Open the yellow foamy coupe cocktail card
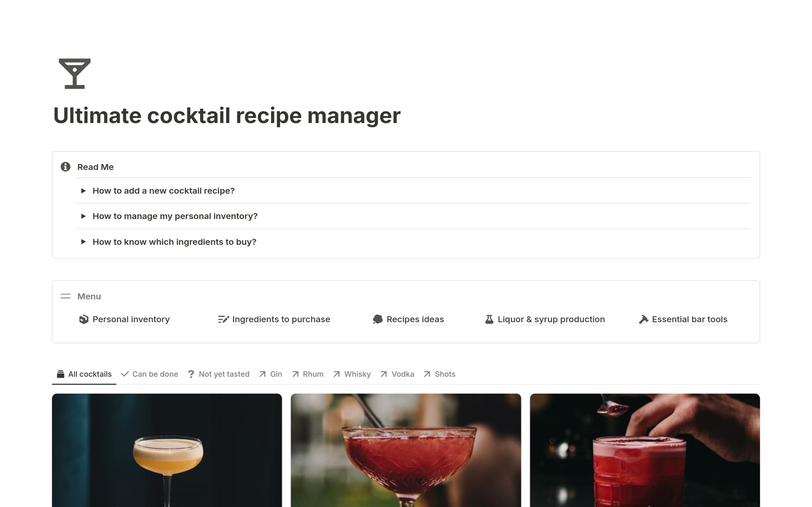Image resolution: width=812 pixels, height=507 pixels. pos(167,450)
